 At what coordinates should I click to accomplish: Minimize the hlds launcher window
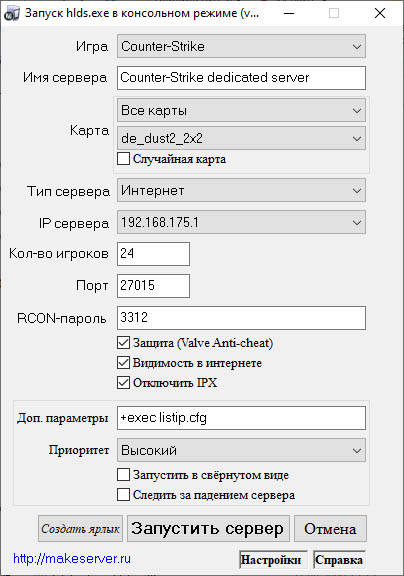point(289,13)
